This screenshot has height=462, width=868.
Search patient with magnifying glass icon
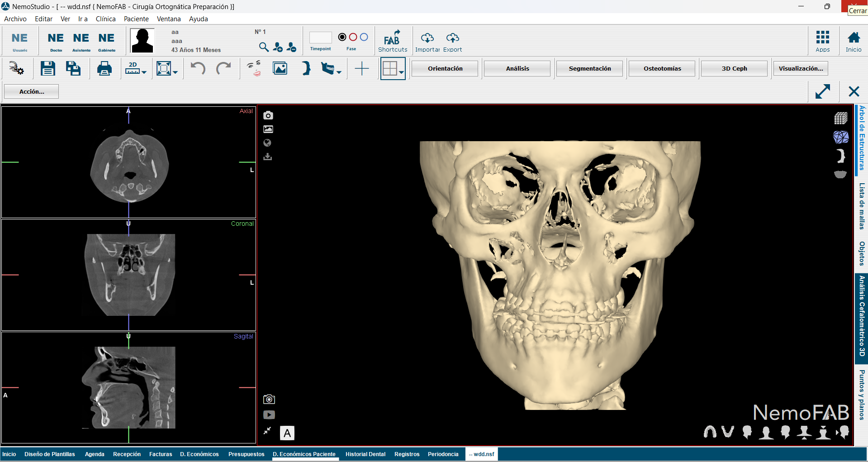264,47
